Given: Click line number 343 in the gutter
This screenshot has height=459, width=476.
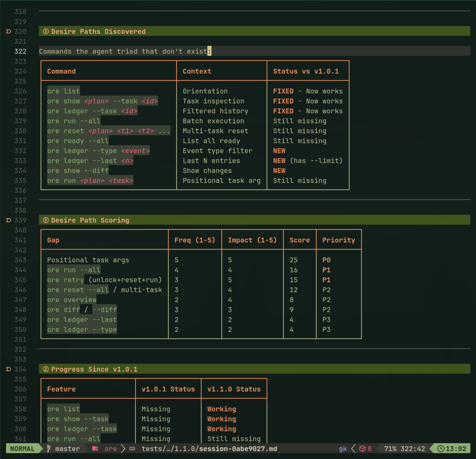Looking at the screenshot, I should (20, 260).
